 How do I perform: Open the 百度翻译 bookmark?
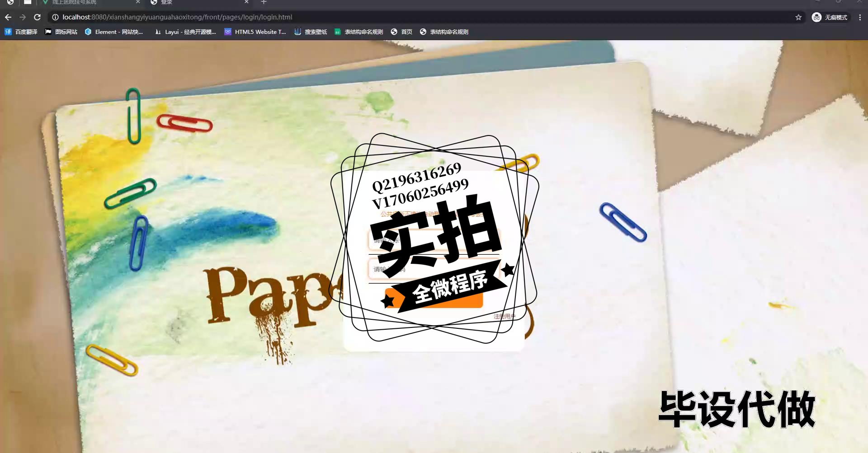(x=21, y=32)
